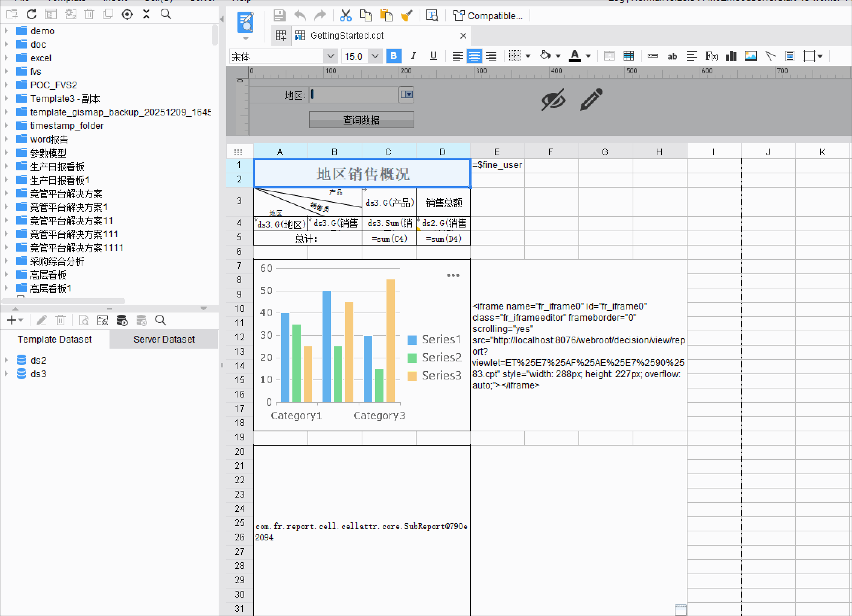Open the 地区 parameter combo box button
The height and width of the screenshot is (616, 852).
point(406,95)
